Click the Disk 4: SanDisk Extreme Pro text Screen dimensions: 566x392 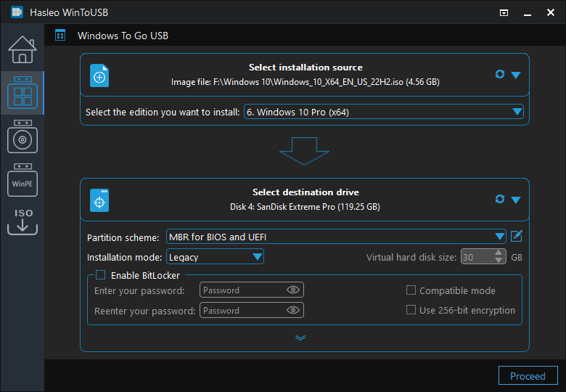pyautogui.click(x=305, y=207)
